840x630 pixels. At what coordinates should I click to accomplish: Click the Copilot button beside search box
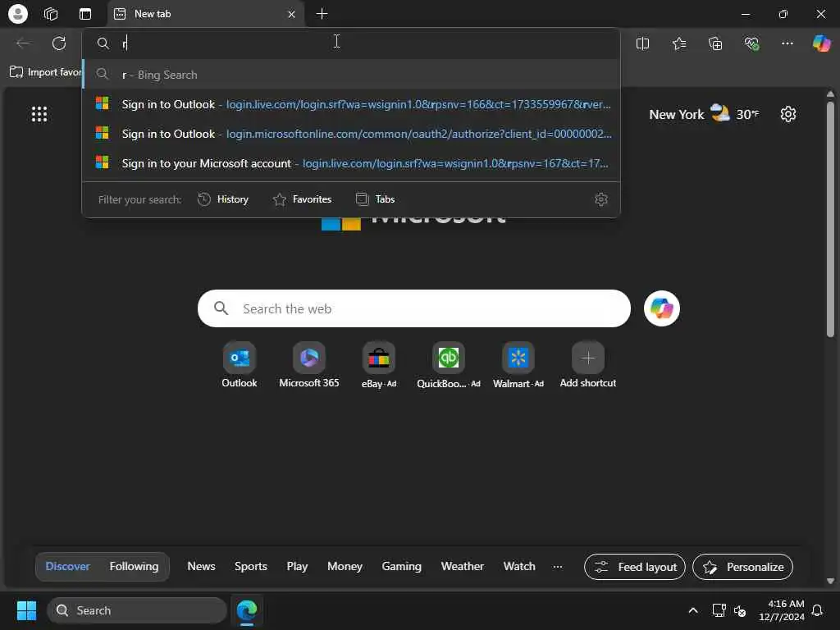tap(662, 308)
